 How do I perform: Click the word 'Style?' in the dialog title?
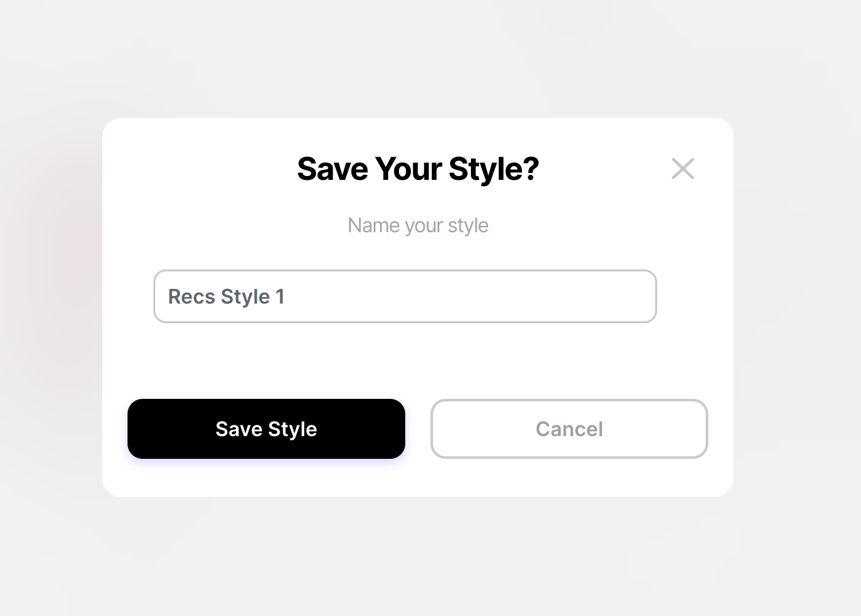click(494, 169)
